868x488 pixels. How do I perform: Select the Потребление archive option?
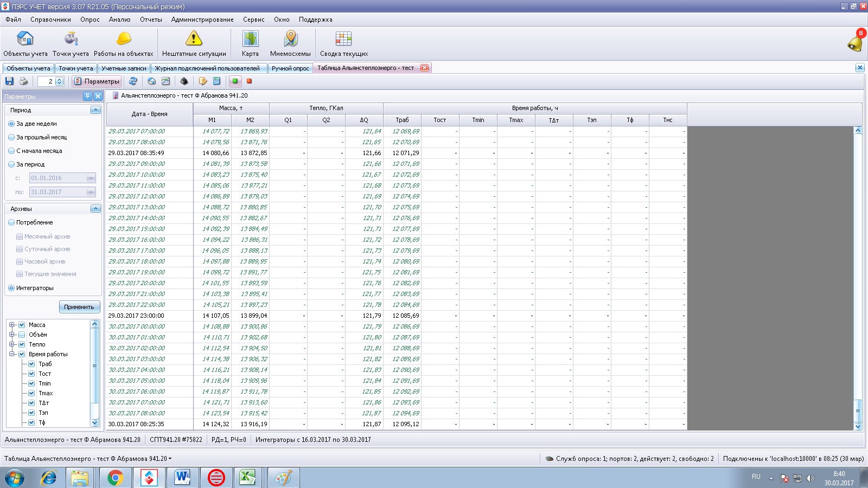(x=11, y=222)
